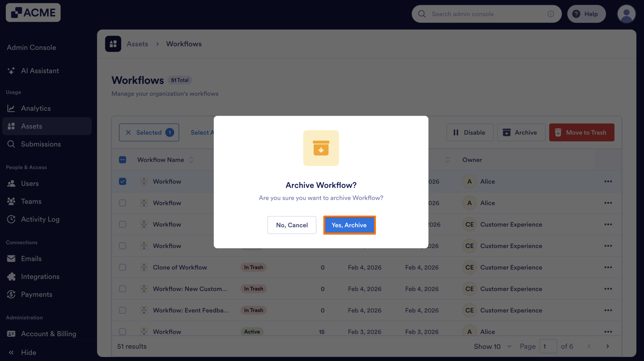Confirm archiving with Yes, Archive

coord(349,225)
